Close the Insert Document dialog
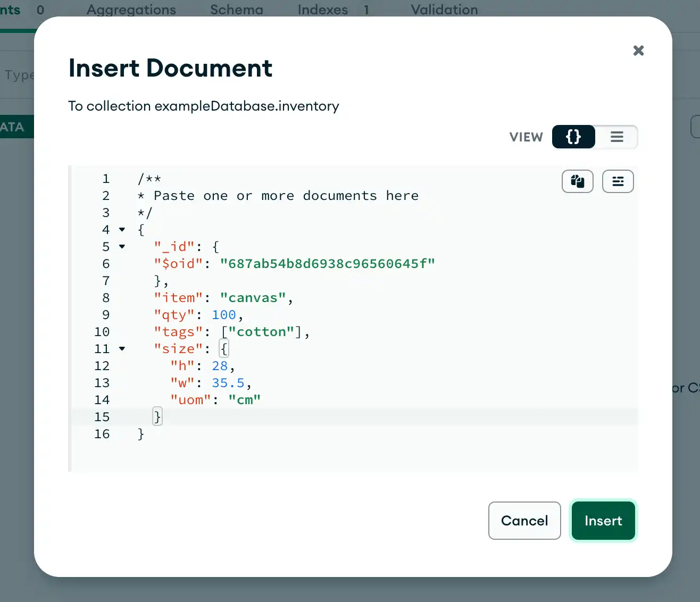Image resolution: width=700 pixels, height=602 pixels. [x=638, y=51]
